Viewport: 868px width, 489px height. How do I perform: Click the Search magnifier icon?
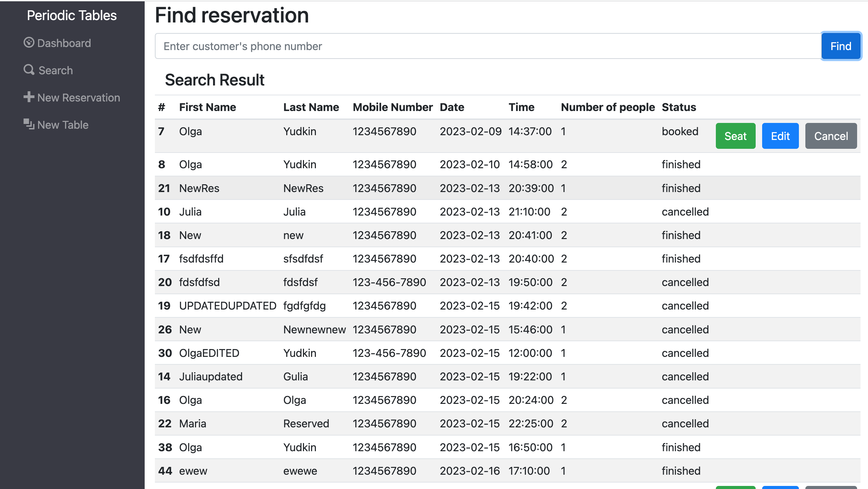(x=29, y=70)
